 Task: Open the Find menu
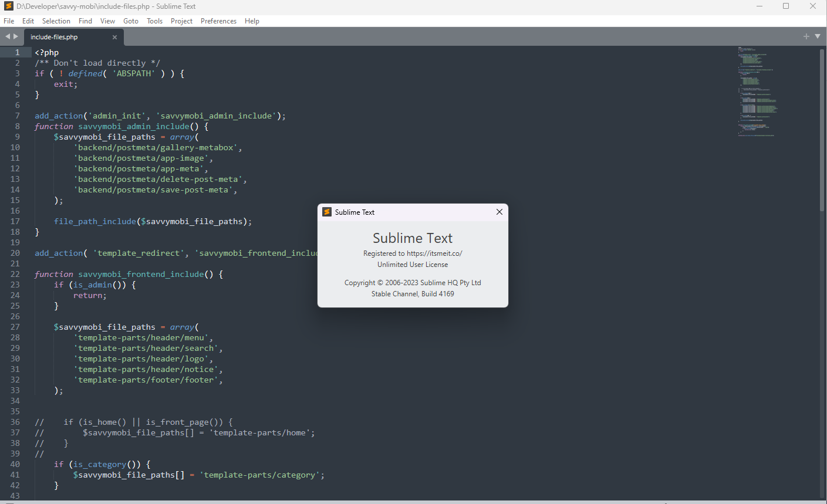point(85,21)
